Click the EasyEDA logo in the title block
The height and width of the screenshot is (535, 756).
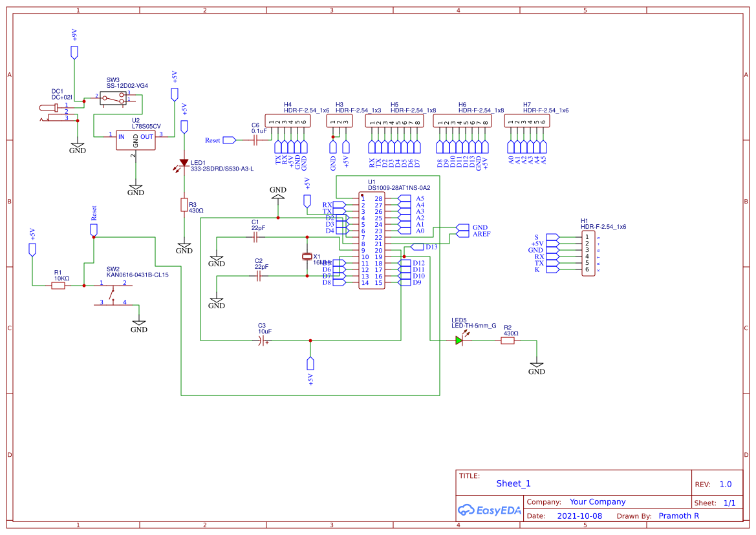click(489, 510)
